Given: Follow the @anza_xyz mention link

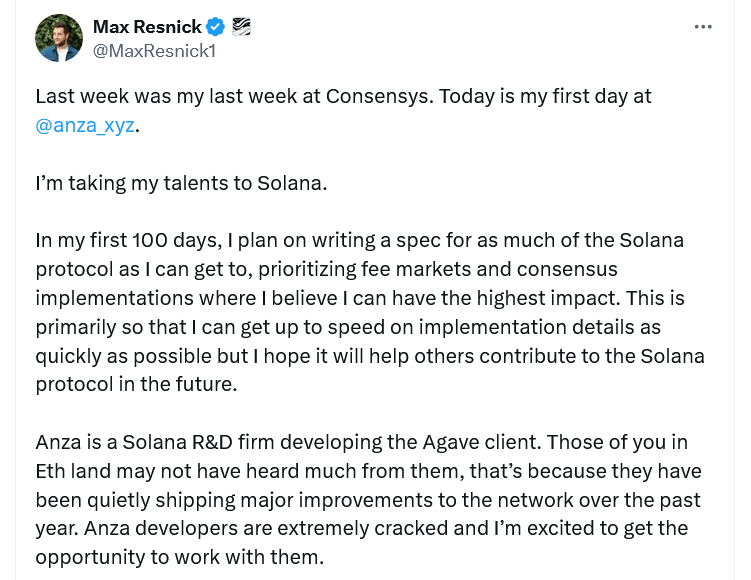Looking at the screenshot, I should (x=84, y=127).
